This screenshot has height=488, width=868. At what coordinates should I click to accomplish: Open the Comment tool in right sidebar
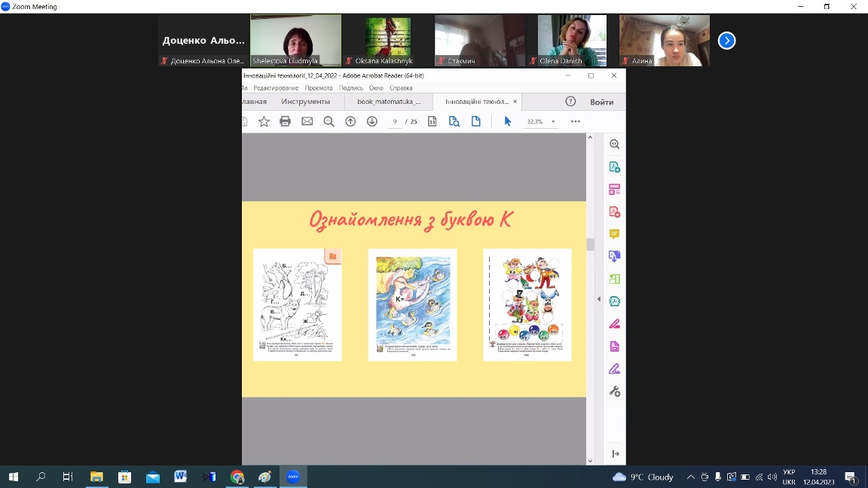pos(614,234)
